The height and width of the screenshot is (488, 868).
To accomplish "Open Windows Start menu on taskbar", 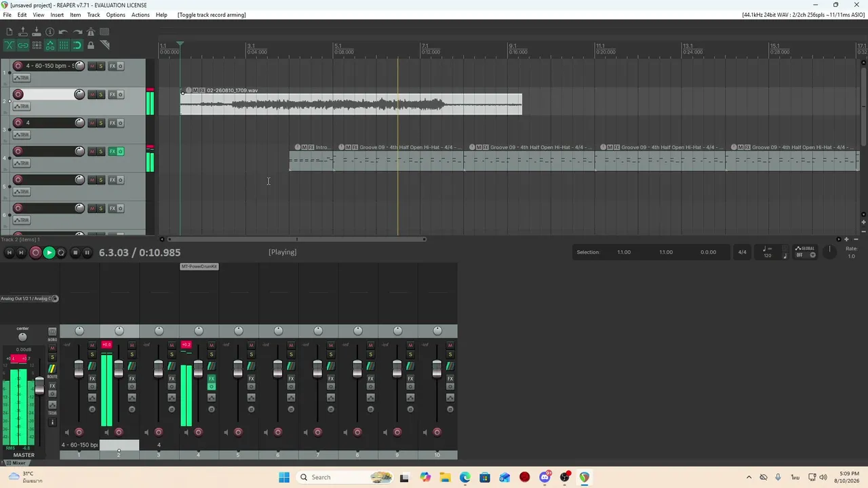I will point(284,477).
